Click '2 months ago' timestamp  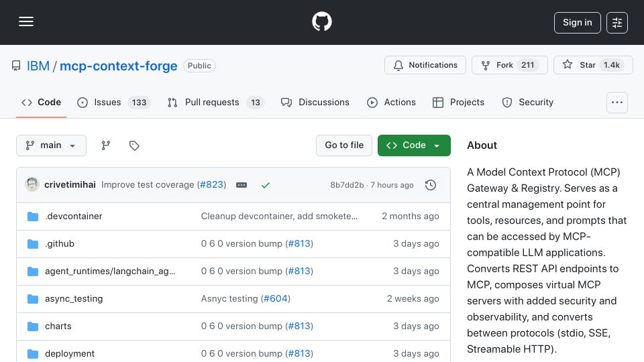point(411,217)
